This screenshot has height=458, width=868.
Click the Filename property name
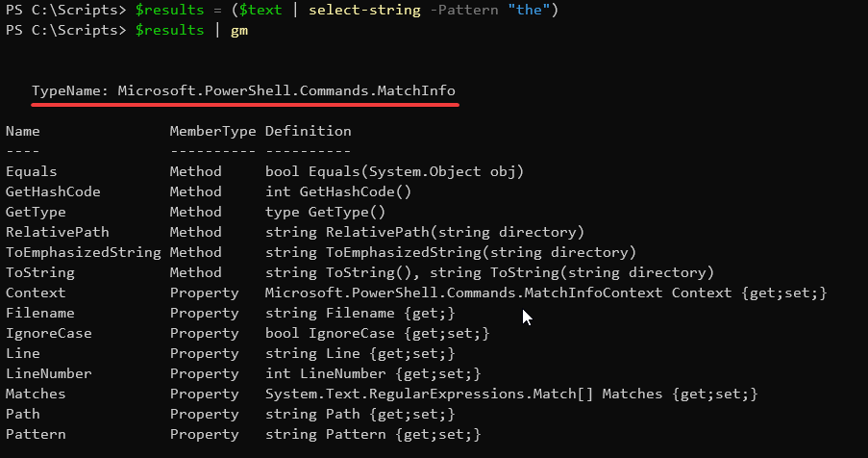pos(39,313)
